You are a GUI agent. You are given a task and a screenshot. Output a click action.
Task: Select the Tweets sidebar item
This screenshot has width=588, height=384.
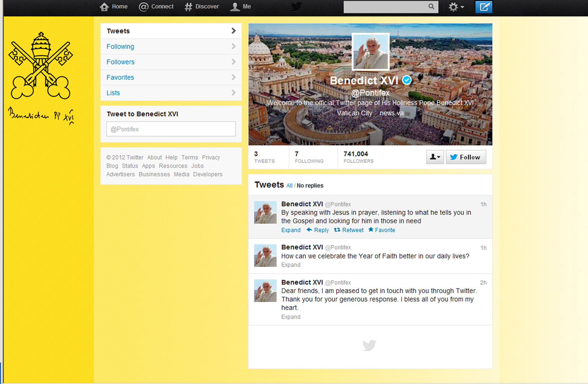point(171,31)
